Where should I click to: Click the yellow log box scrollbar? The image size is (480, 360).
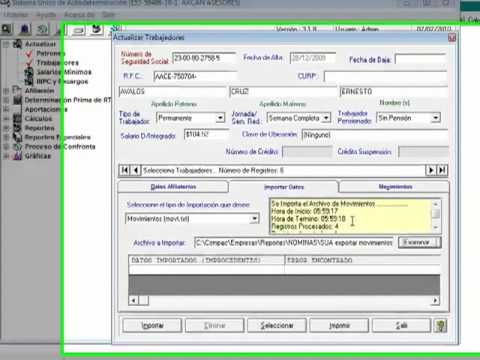click(436, 216)
